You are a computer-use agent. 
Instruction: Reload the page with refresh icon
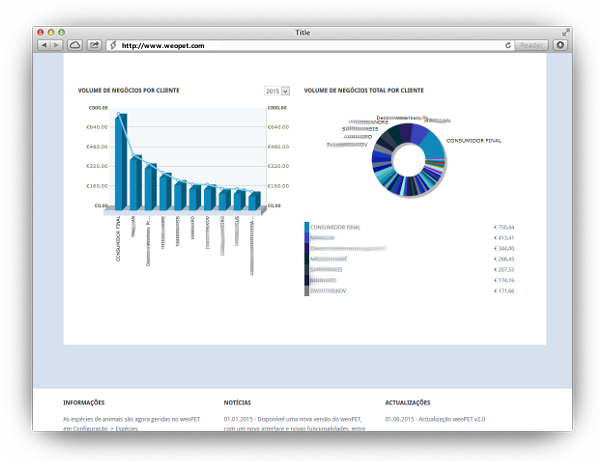508,45
